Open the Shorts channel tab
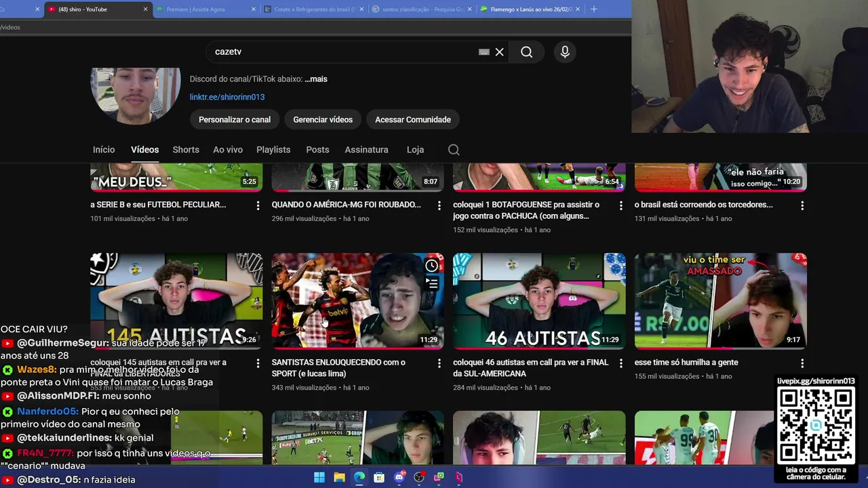Image resolution: width=868 pixels, height=488 pixels. click(x=186, y=150)
